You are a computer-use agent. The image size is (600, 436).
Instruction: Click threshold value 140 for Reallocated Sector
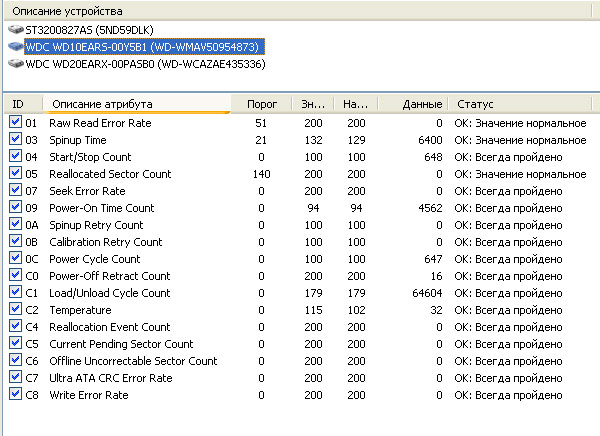pyautogui.click(x=261, y=174)
